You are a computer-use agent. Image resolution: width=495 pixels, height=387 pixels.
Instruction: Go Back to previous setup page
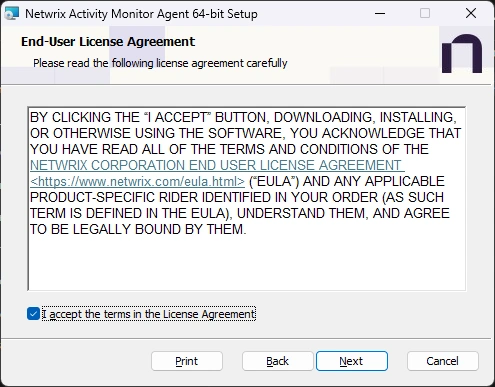pos(278,361)
